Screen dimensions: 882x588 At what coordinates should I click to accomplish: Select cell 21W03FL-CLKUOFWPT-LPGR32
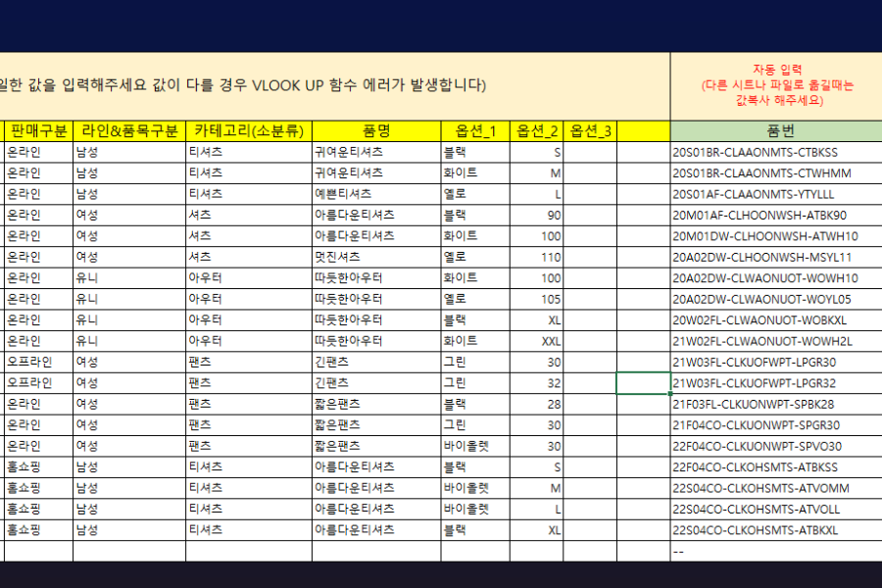(x=777, y=383)
